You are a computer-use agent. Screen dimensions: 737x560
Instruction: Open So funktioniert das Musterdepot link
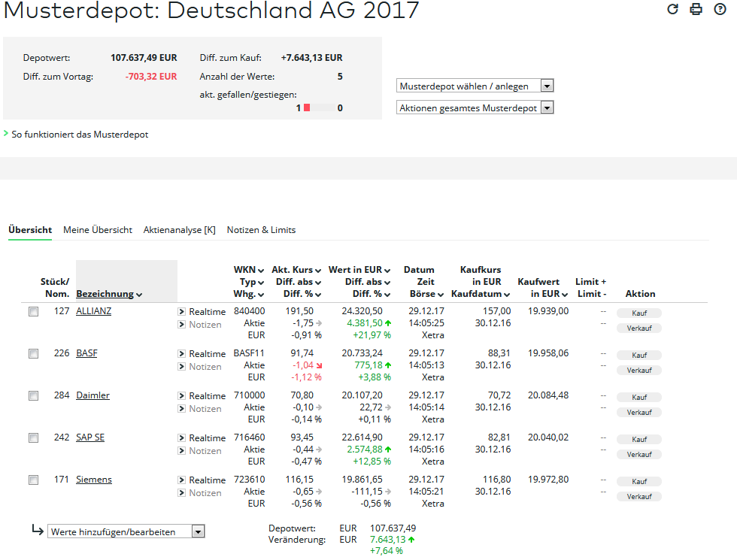(x=80, y=135)
